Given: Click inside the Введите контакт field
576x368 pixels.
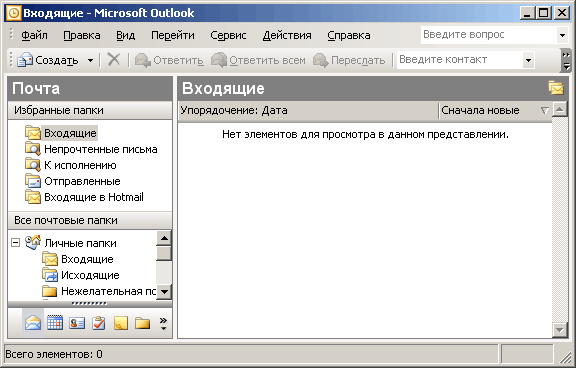Looking at the screenshot, I should tap(460, 60).
